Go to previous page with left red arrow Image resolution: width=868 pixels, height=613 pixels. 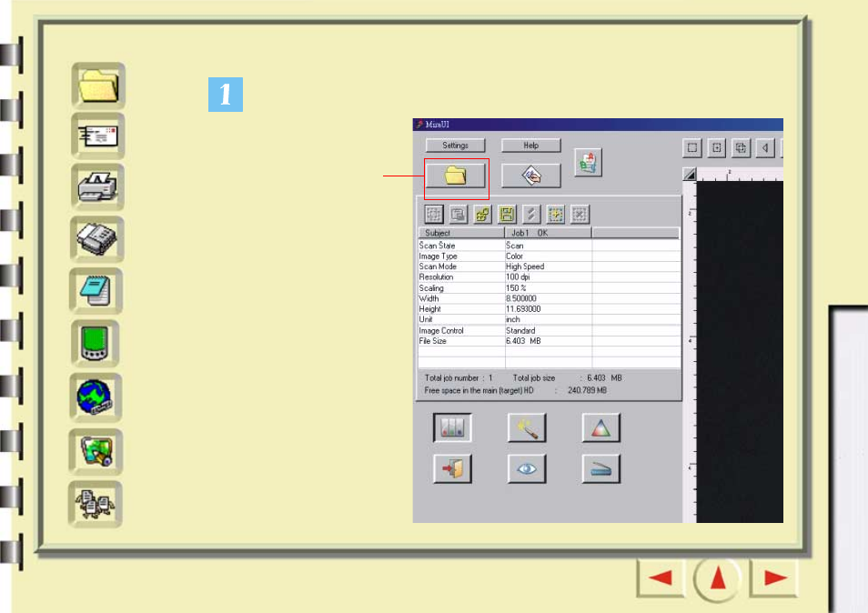[x=661, y=578]
